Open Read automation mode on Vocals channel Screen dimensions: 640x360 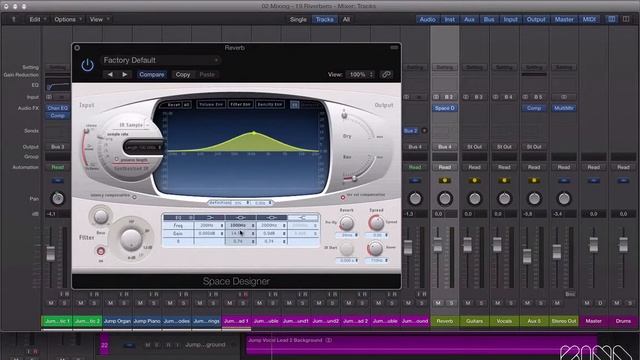[x=504, y=167]
